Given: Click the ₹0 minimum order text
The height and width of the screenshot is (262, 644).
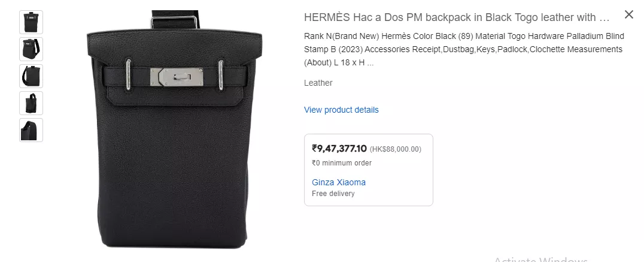Looking at the screenshot, I should click(342, 163).
